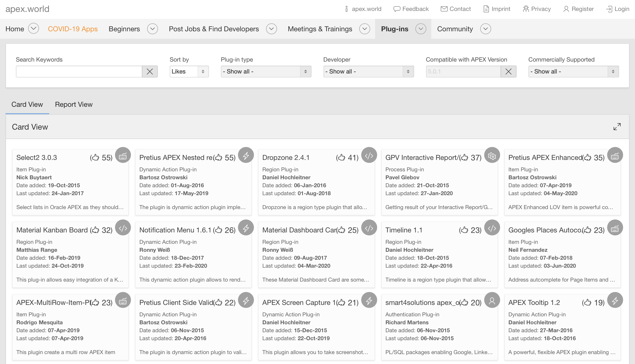Clear the APEX Version field with X
635x364 pixels.
tap(508, 72)
